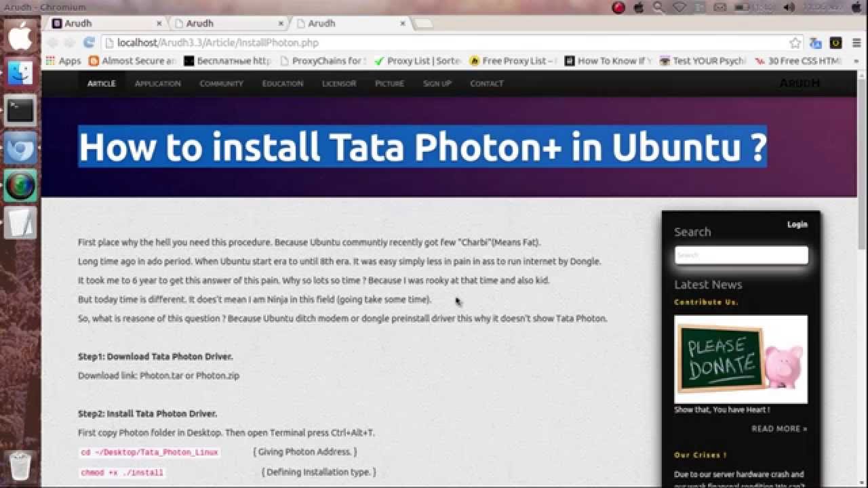Click the 'Latest News' sidebar heading
The width and height of the screenshot is (868, 488).
pyautogui.click(x=708, y=285)
